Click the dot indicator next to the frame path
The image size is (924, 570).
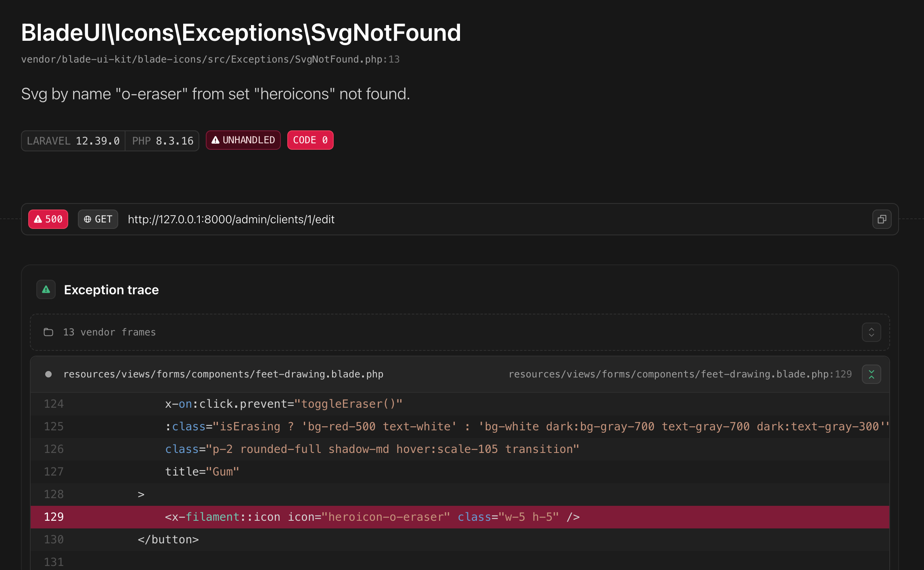(x=48, y=374)
